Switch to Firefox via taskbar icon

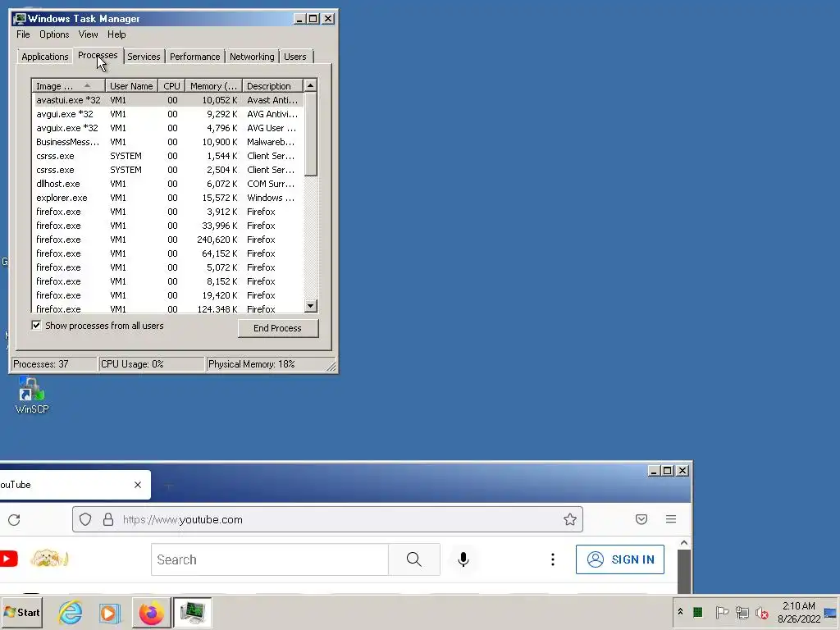point(152,612)
